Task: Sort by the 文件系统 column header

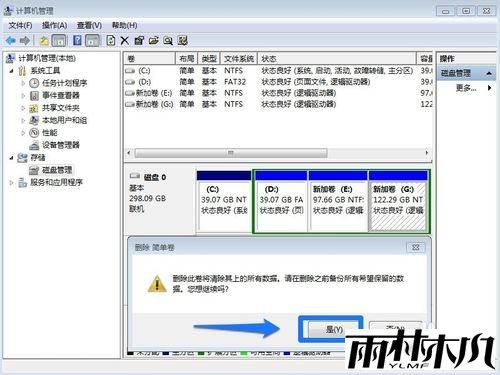Action: (239, 59)
